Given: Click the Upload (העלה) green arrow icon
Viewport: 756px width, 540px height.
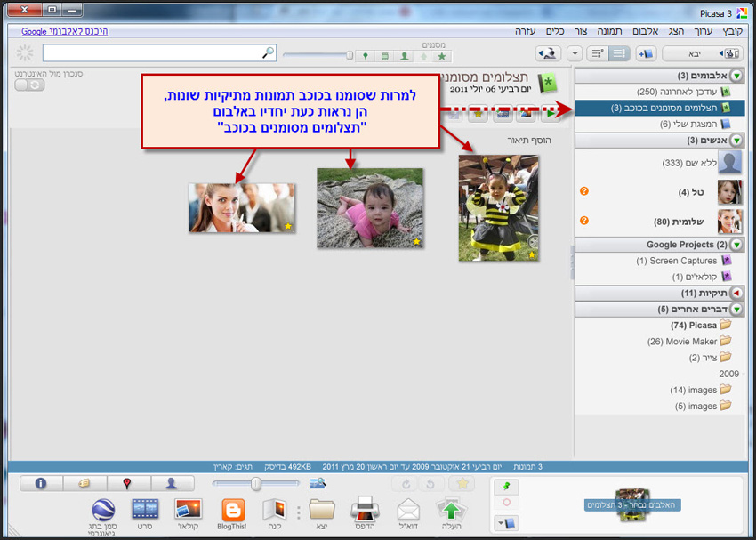Looking at the screenshot, I should pyautogui.click(x=451, y=510).
